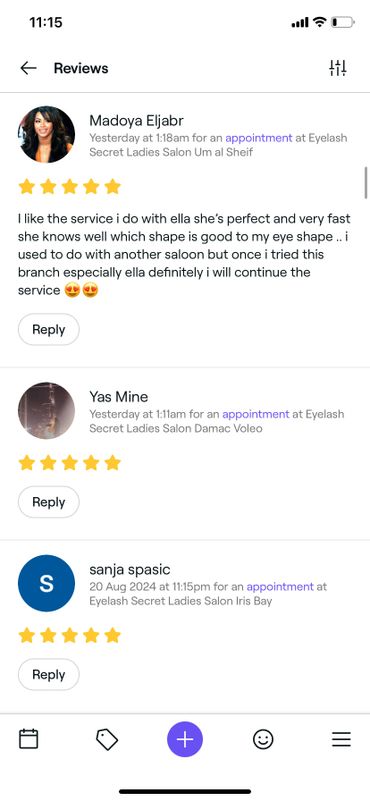Tap the back arrow icon
The height and width of the screenshot is (801, 370).
click(x=29, y=68)
